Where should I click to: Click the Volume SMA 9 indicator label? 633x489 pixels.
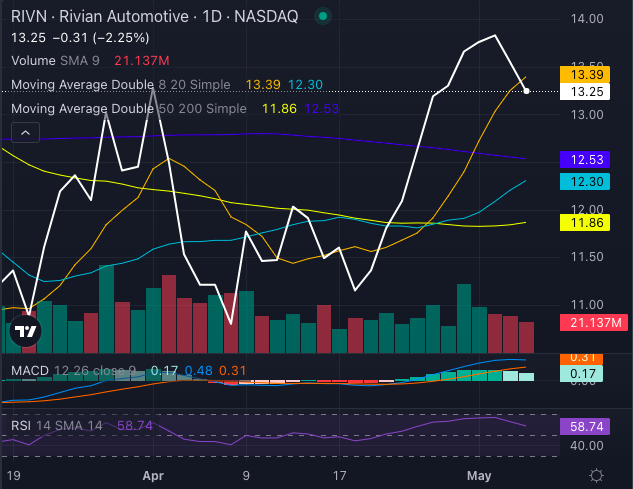55,61
